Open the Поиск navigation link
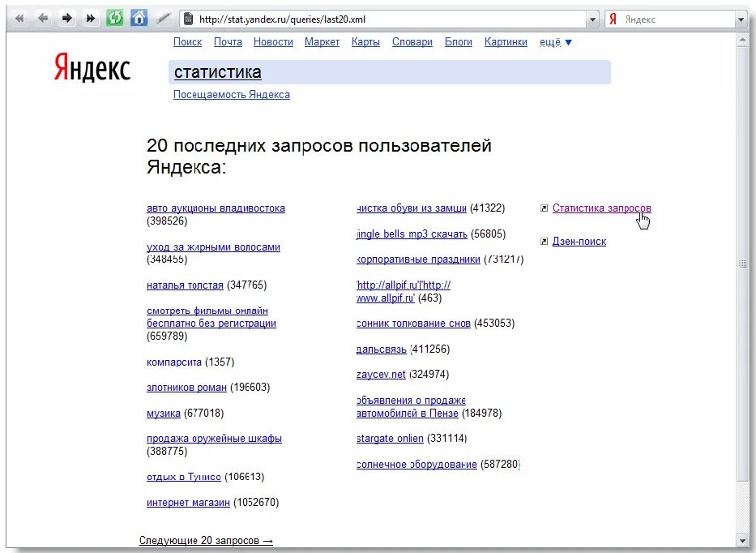The width and height of the screenshot is (756, 553). (187, 42)
